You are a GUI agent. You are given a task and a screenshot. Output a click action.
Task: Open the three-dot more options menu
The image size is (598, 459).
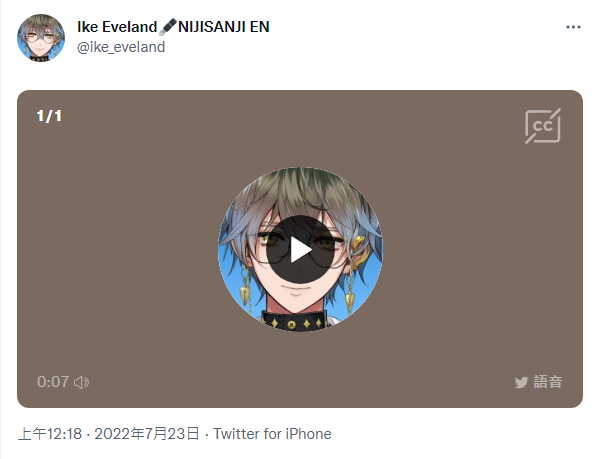[573, 27]
